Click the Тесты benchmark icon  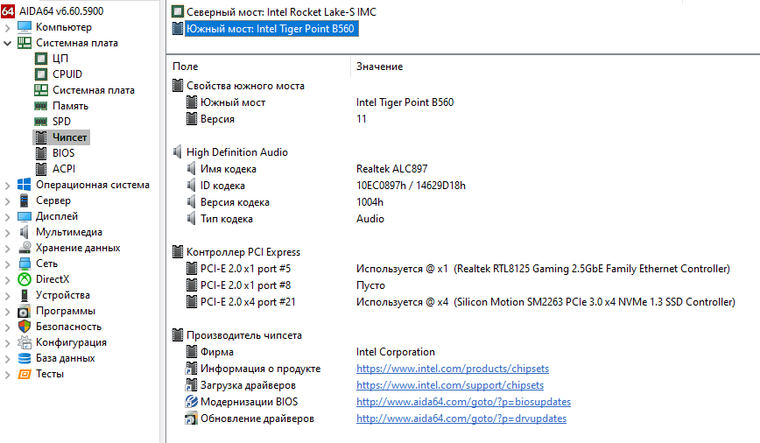click(x=24, y=374)
